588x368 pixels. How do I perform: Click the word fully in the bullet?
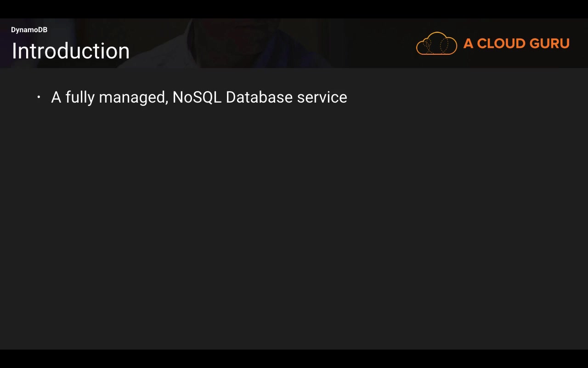[x=80, y=98]
